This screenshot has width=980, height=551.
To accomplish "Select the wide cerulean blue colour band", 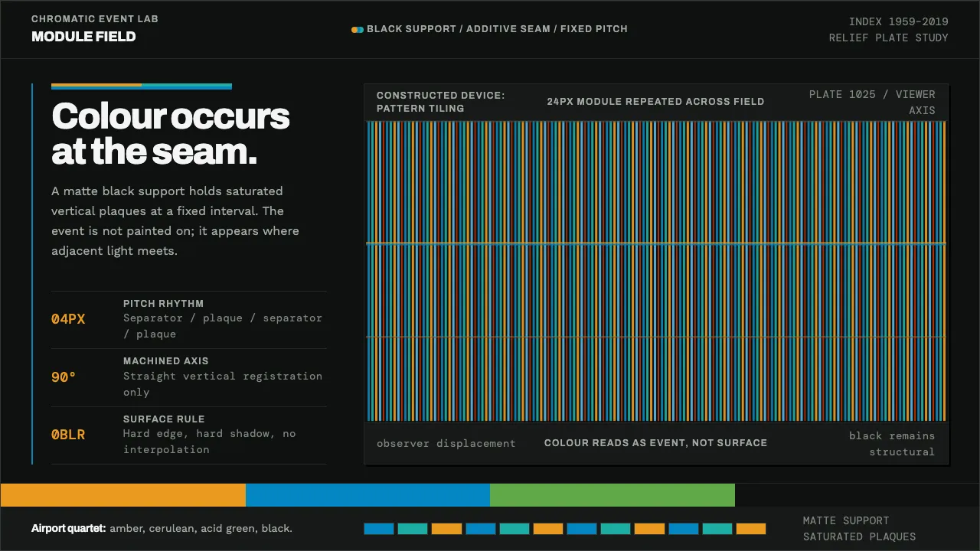I will (367, 495).
